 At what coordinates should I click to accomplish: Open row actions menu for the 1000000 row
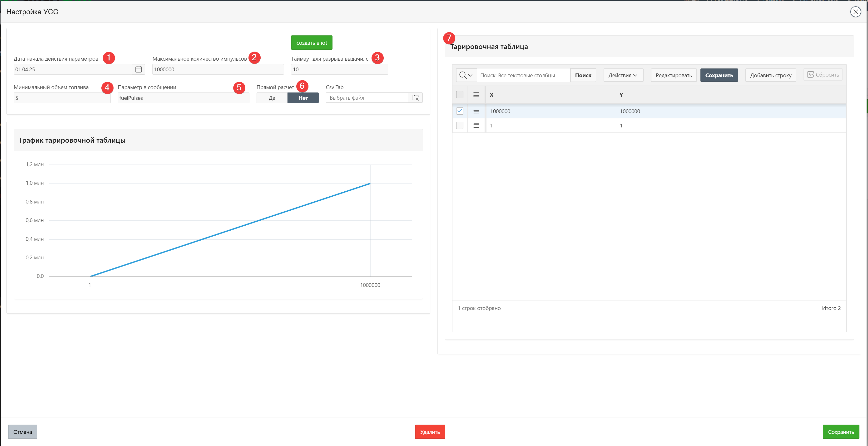click(476, 111)
